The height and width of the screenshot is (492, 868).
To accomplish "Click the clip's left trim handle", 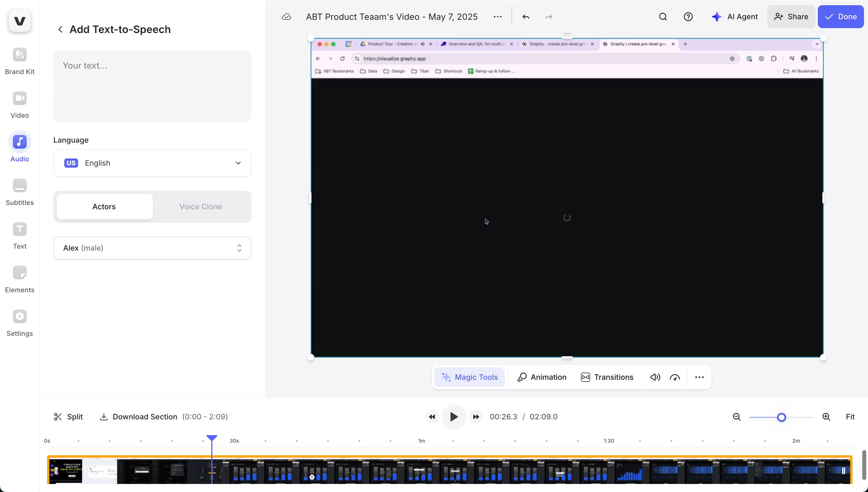I will (56, 471).
